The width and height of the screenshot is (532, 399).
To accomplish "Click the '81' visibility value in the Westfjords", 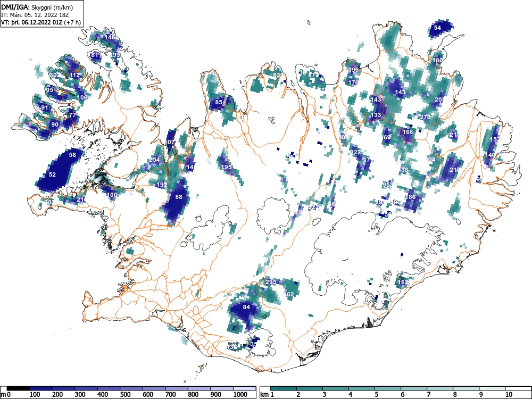I will pyautogui.click(x=95, y=55).
